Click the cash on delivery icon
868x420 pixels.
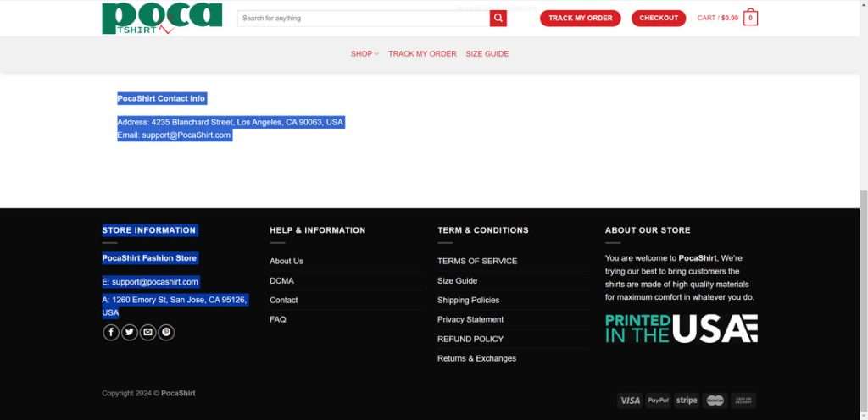coord(743,401)
